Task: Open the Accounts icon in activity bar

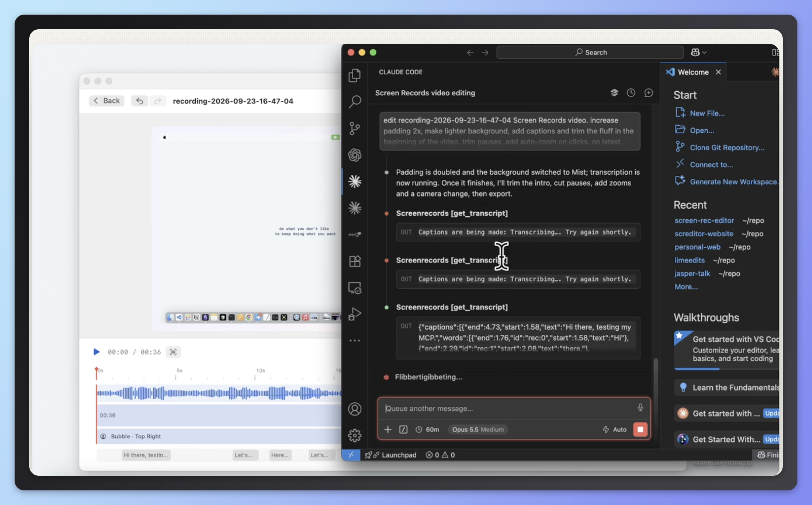Action: 355,409
